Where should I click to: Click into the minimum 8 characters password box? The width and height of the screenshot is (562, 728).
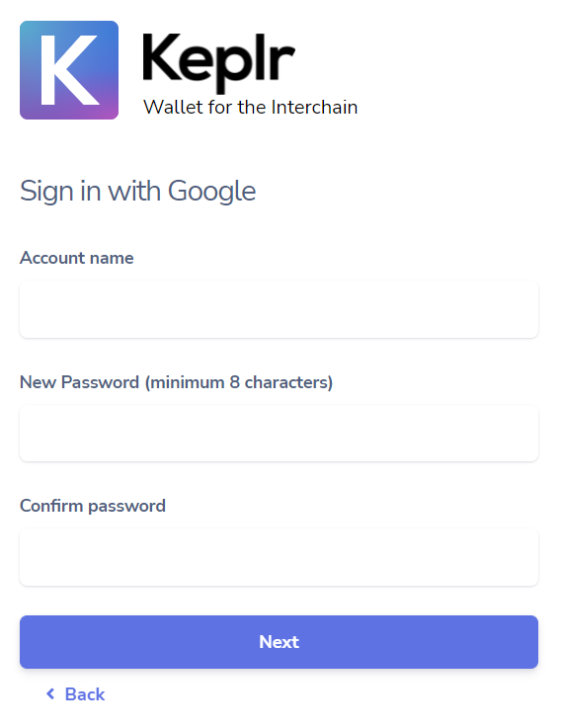(x=279, y=434)
